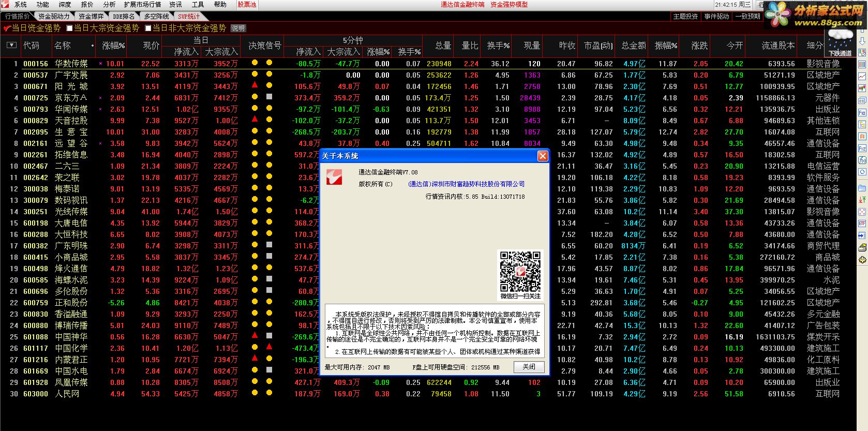Viewport: 868px width, 431px height.
Task: Click the F12 trading sidebar icon
Action: [x=862, y=148]
